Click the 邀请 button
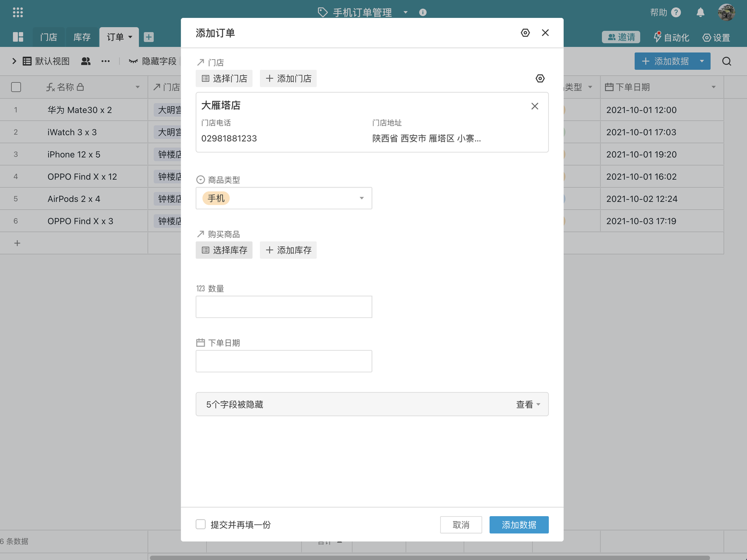The image size is (747, 560). click(x=621, y=37)
